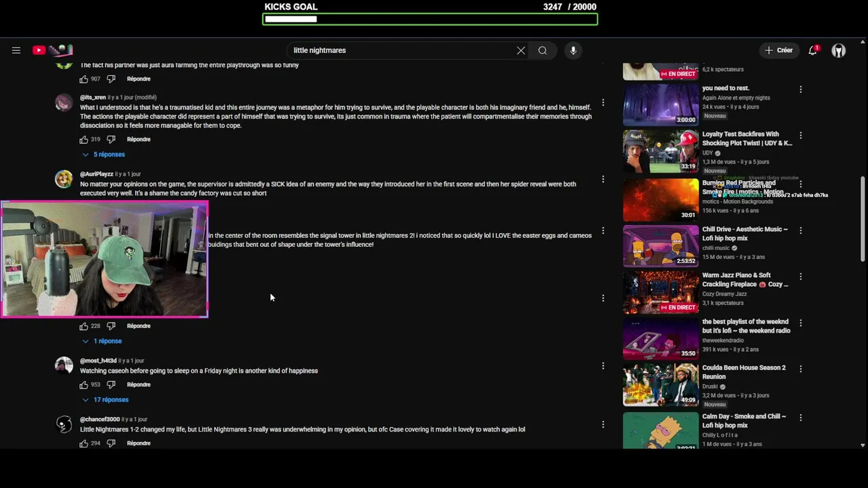
Task: Like the comment with 907 likes
Action: [x=84, y=79]
